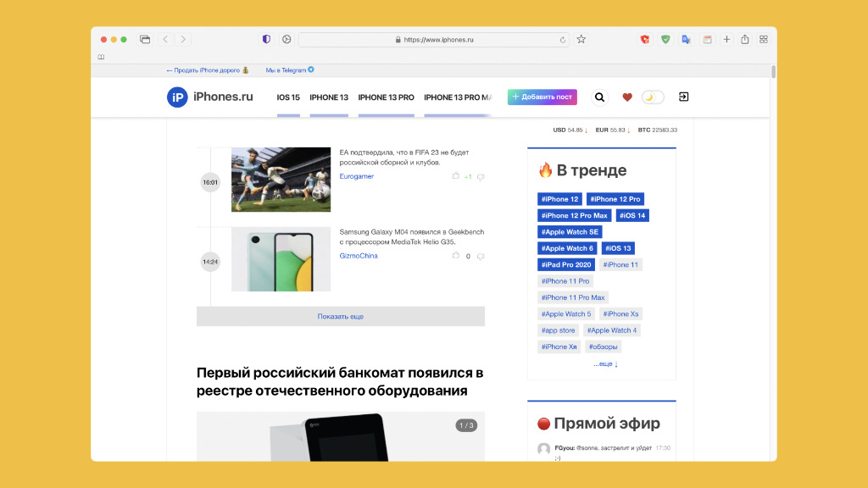The image size is (868, 488).
Task: Open IPHONE 13 PRO menu item
Action: [x=386, y=97]
